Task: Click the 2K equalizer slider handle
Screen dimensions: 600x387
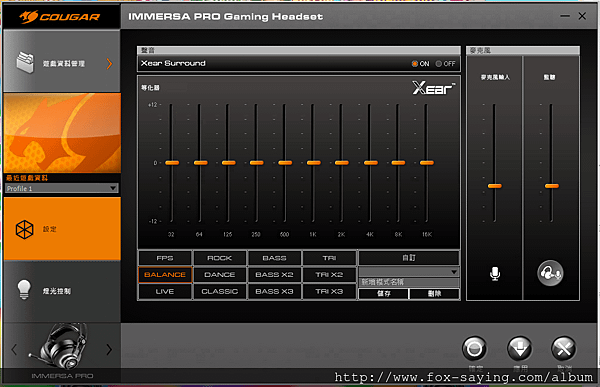Action: pyautogui.click(x=342, y=163)
